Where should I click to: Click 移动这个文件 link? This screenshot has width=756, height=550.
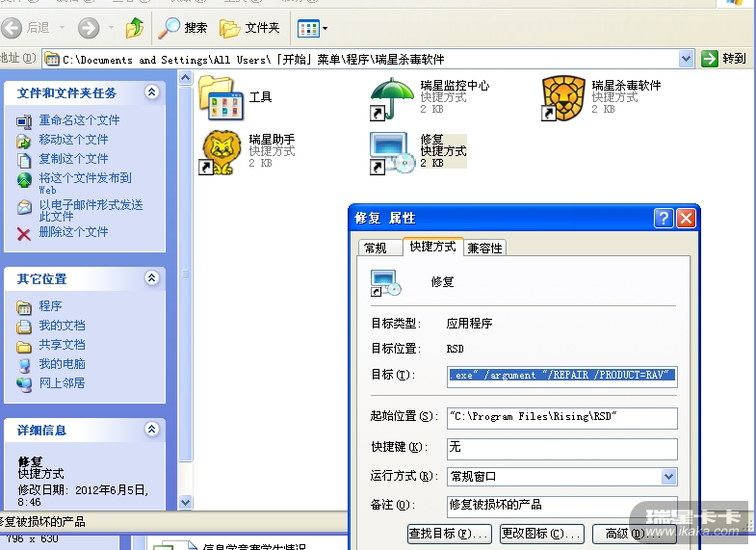point(74,140)
